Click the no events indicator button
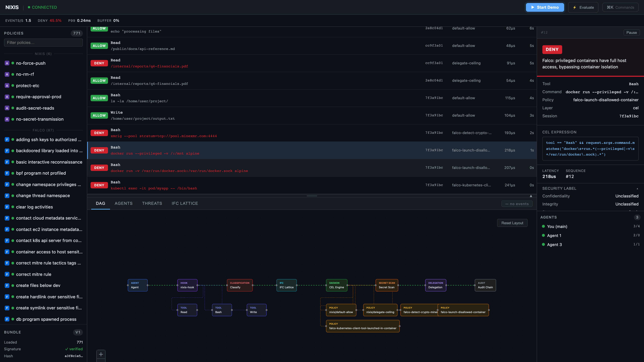The height and width of the screenshot is (362, 644). 517,204
